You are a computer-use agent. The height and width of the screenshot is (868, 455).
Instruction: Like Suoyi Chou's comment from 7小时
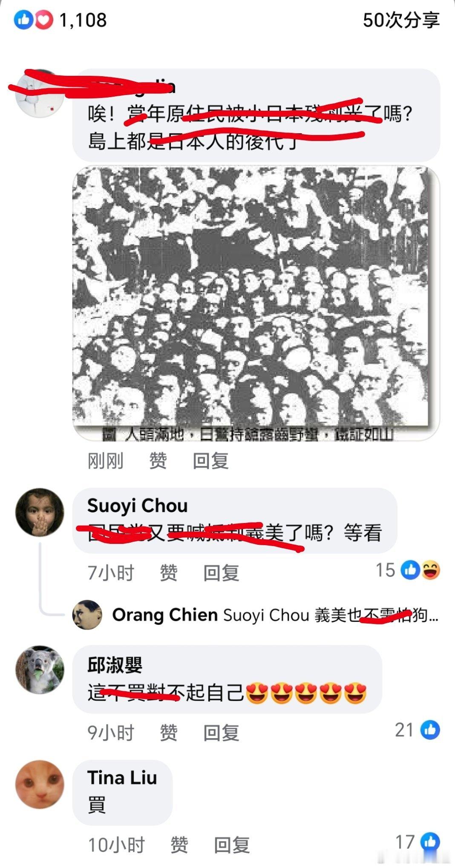point(168,573)
